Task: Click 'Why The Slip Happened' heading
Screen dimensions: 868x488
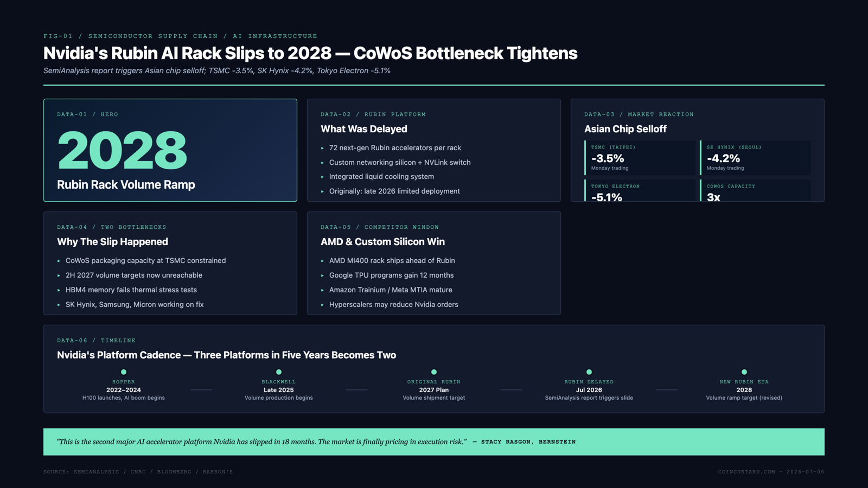Action: (112, 242)
